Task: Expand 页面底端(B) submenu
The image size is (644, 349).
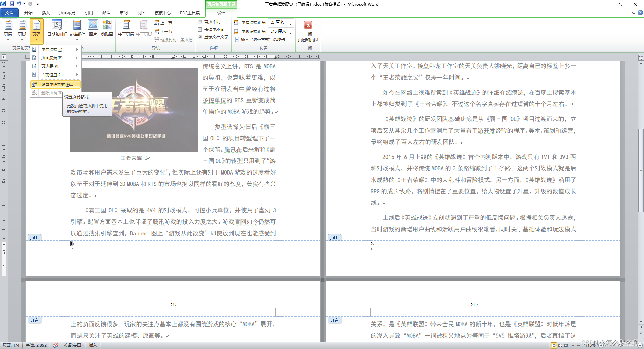Action: (x=56, y=58)
